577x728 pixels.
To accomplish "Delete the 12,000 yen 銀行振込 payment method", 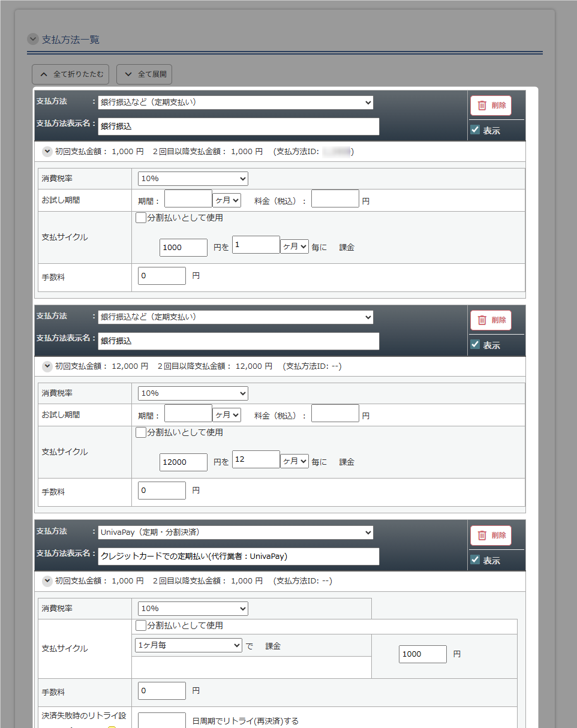I will (x=491, y=320).
